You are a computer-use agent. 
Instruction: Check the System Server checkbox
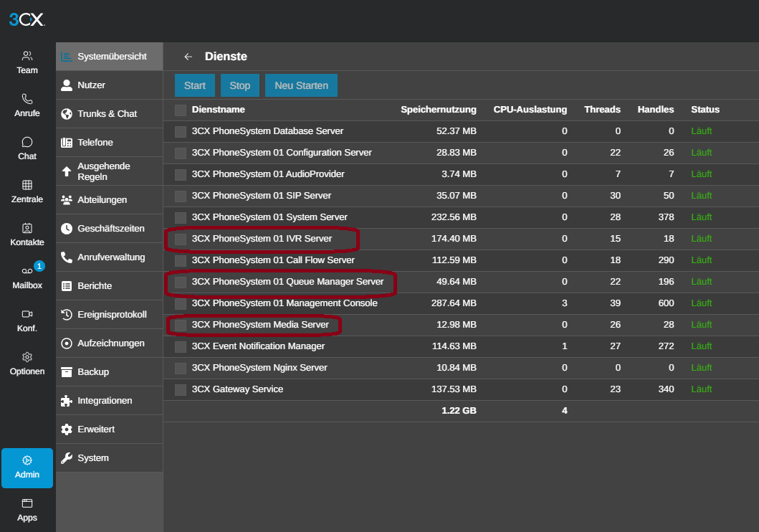tap(181, 218)
